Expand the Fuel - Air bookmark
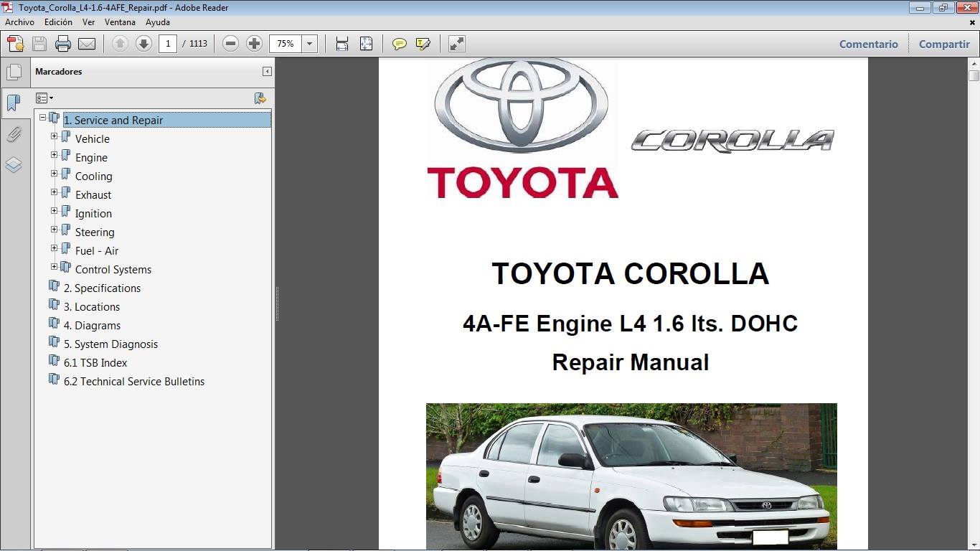The height and width of the screenshot is (551, 980). [54, 248]
